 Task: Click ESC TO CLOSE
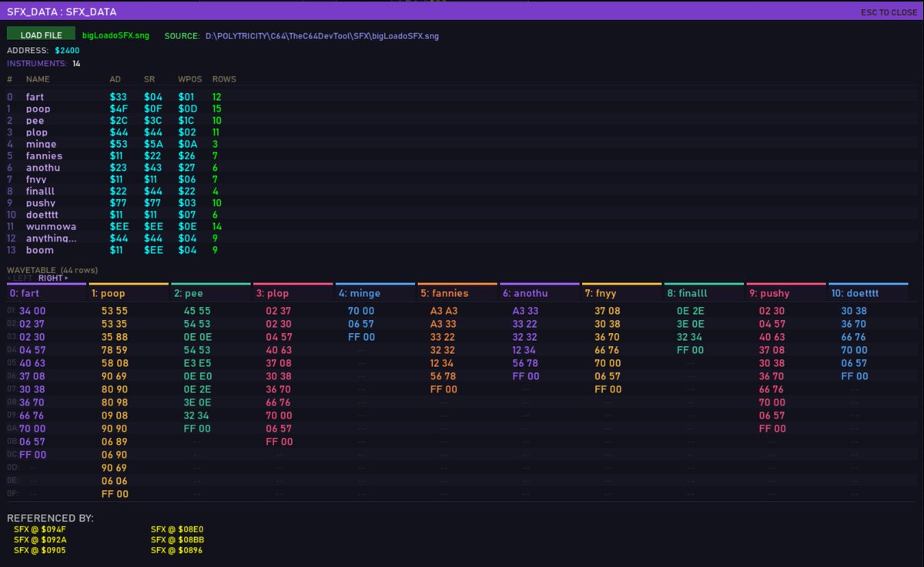[x=889, y=13]
